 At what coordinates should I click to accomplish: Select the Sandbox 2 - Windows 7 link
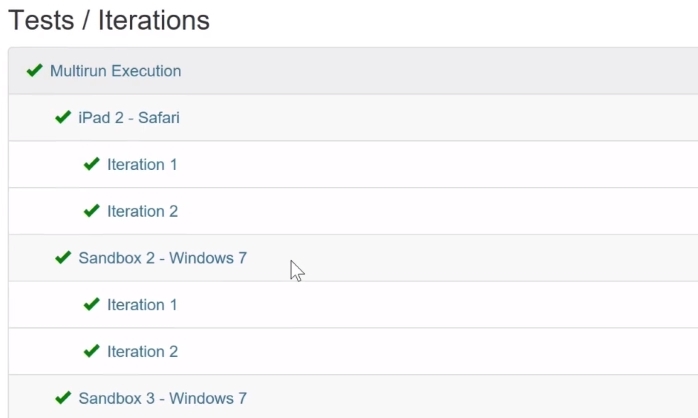point(162,258)
